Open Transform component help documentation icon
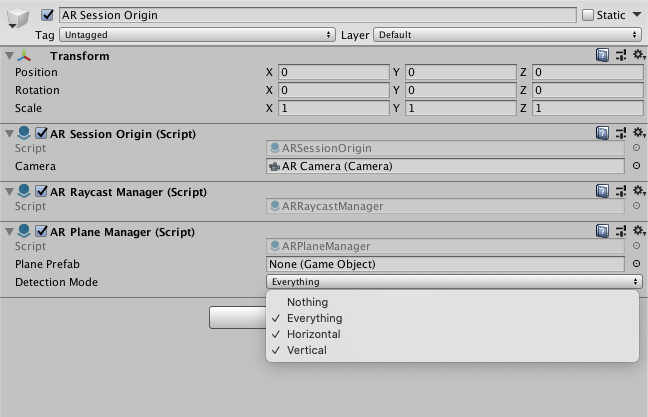 [x=602, y=55]
